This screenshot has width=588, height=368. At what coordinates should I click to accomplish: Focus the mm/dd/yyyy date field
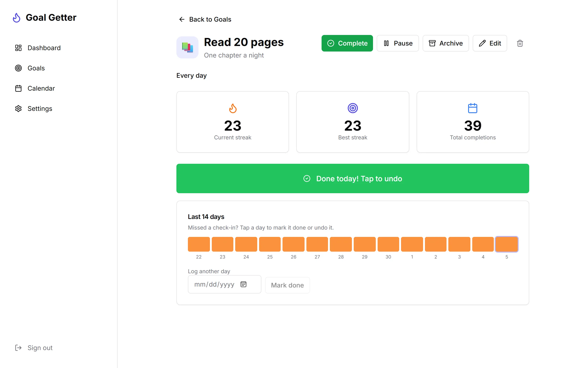click(x=224, y=284)
